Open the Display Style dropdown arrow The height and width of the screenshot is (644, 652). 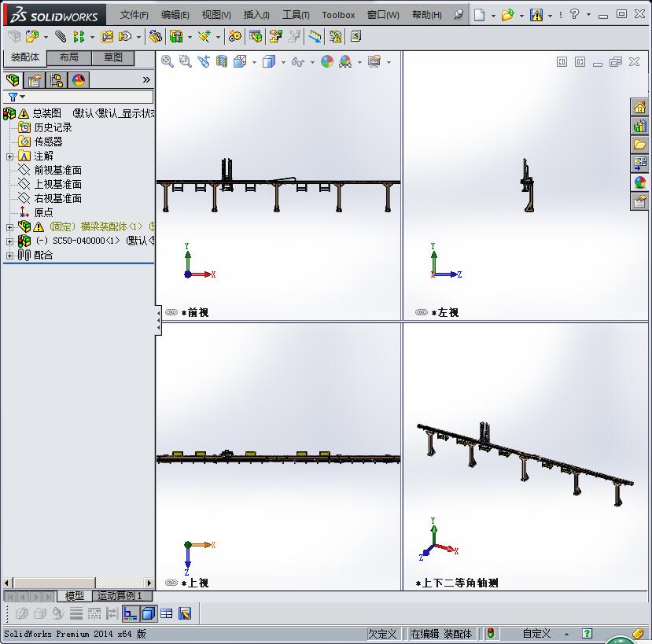coord(283,62)
